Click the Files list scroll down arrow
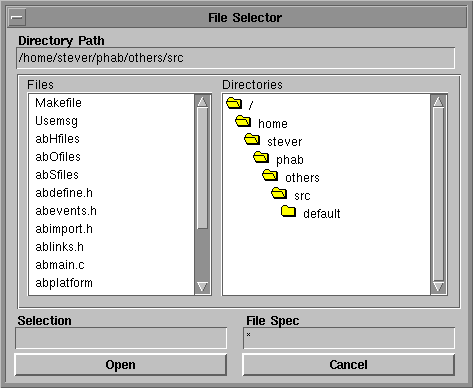 point(202,287)
